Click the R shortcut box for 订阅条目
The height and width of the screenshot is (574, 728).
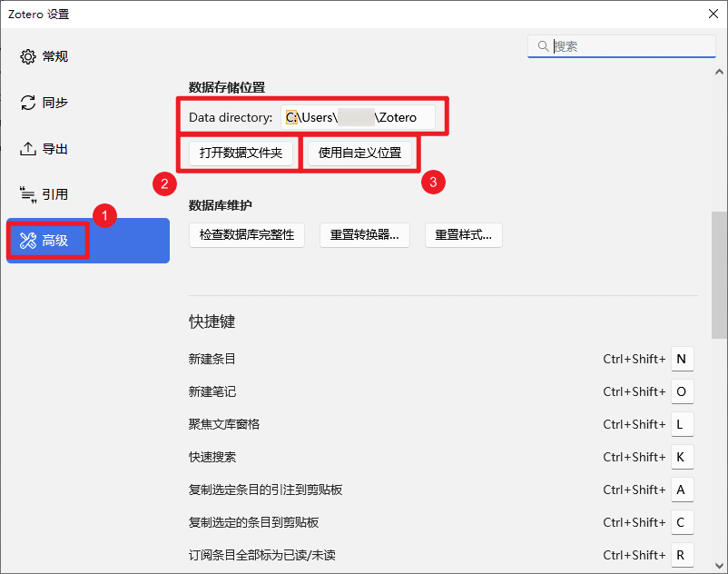coord(682,555)
